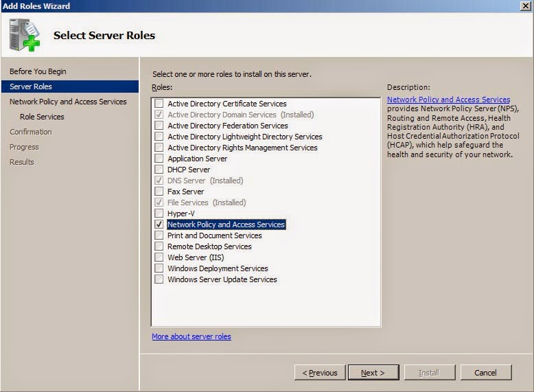Check Active Directory Federation Services checkbox
The image size is (534, 392).
click(x=159, y=126)
